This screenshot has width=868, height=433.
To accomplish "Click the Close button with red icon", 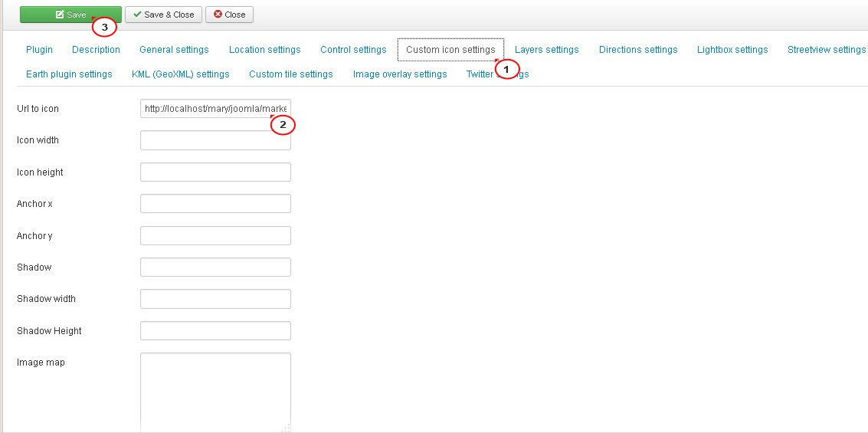I will pyautogui.click(x=229, y=15).
